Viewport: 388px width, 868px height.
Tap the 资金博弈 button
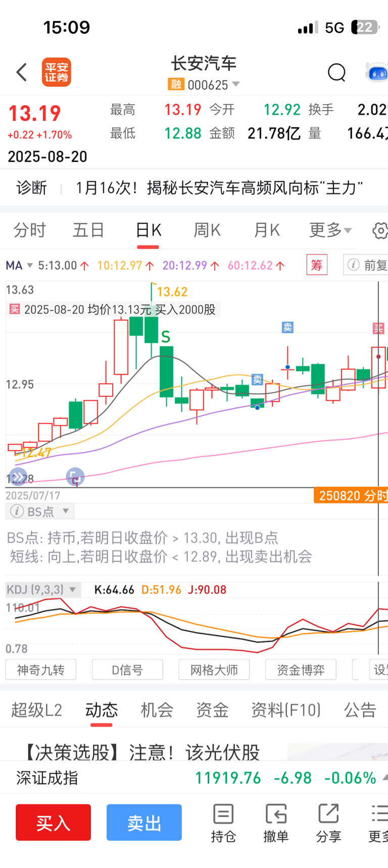point(301,670)
